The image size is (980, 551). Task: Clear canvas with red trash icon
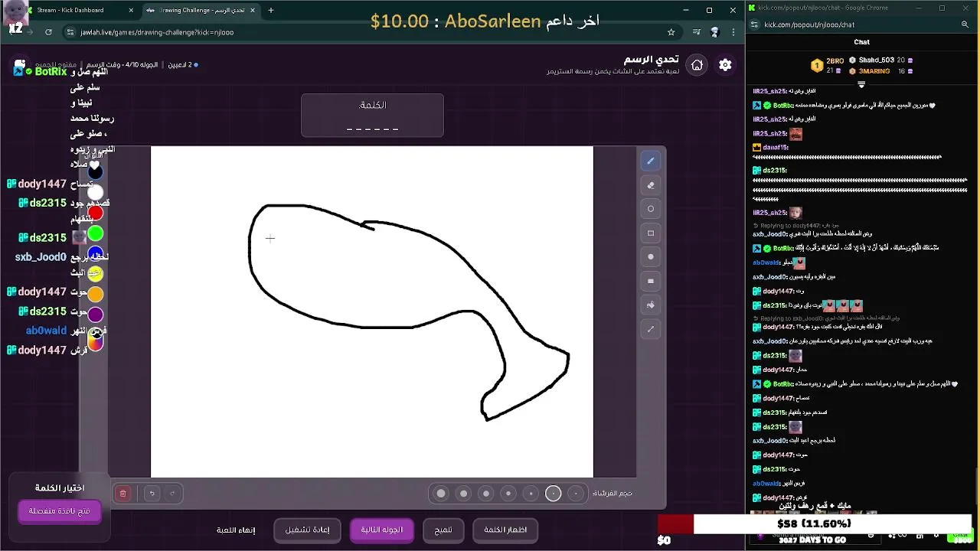[x=122, y=494]
